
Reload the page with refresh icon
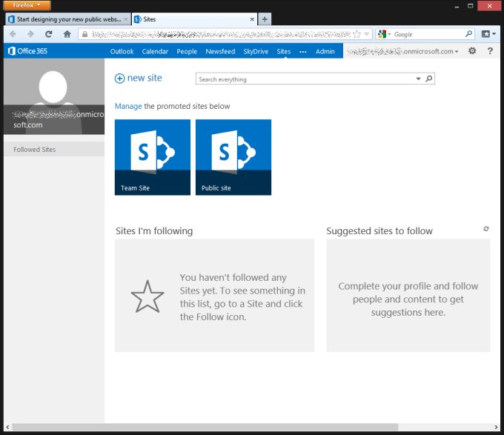click(49, 34)
